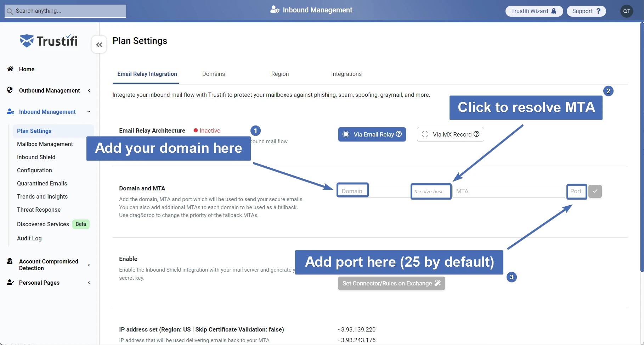644x345 pixels.
Task: Click the checkmark confirm button next to Port
Action: coord(595,191)
